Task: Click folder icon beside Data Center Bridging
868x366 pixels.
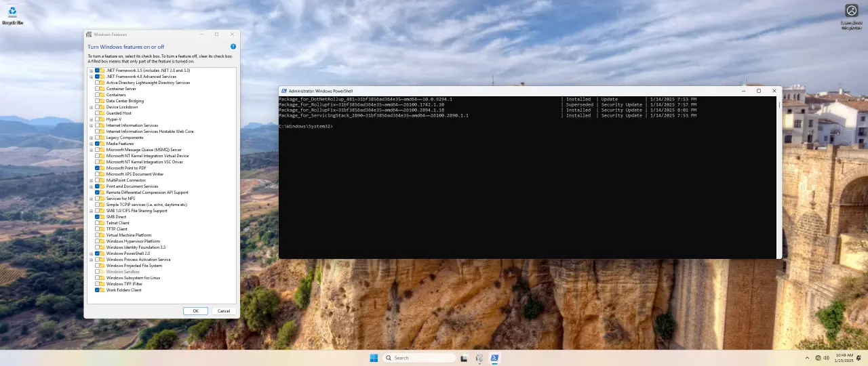Action: click(x=102, y=101)
